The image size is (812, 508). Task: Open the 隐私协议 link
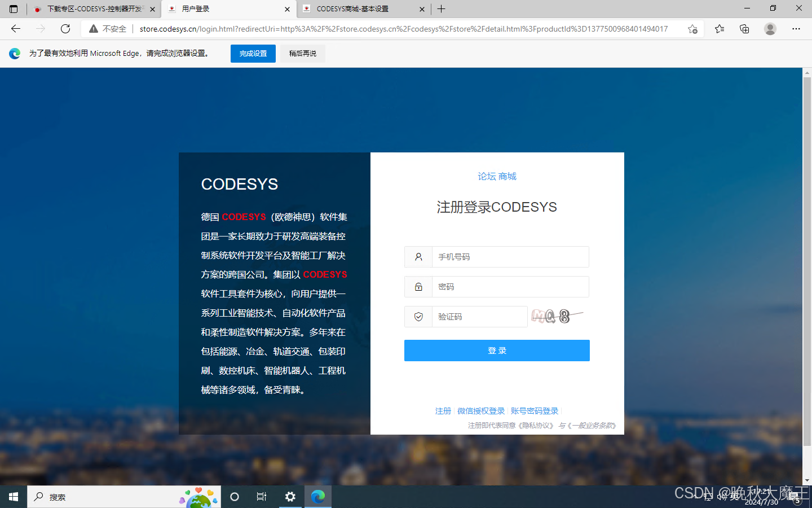point(535,426)
